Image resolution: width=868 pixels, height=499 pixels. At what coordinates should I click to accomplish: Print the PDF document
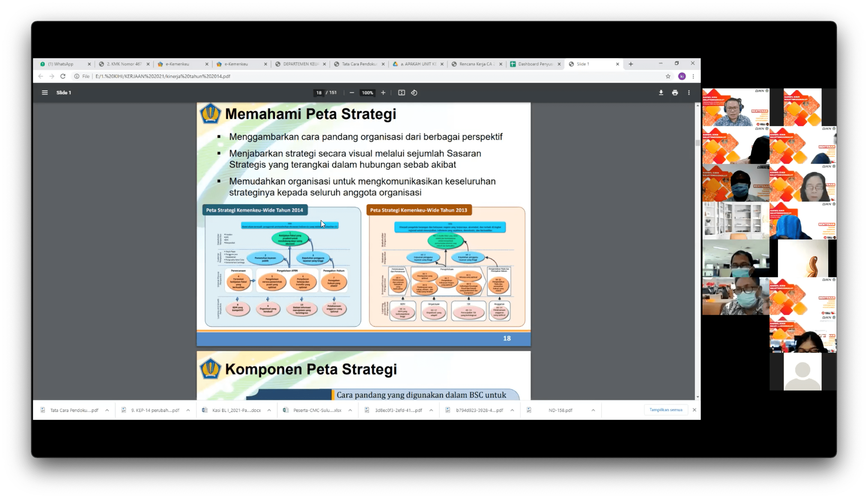(x=674, y=92)
